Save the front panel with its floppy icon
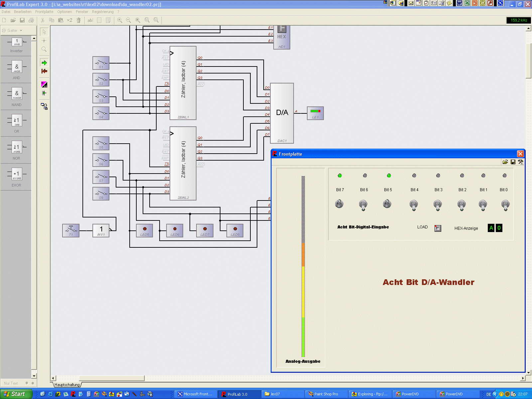The height and width of the screenshot is (399, 532). (513, 162)
